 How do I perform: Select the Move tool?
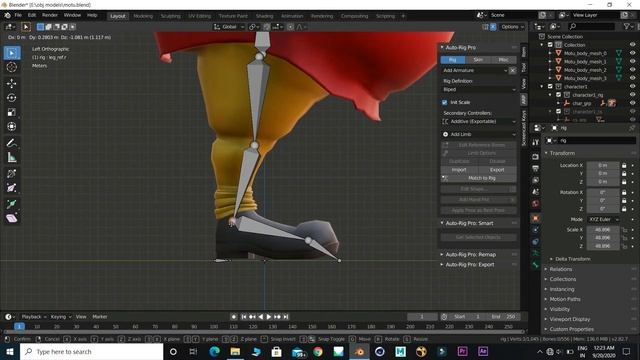coord(12,83)
